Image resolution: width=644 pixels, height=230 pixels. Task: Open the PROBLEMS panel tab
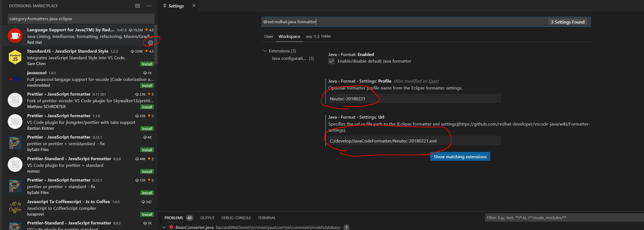174,218
